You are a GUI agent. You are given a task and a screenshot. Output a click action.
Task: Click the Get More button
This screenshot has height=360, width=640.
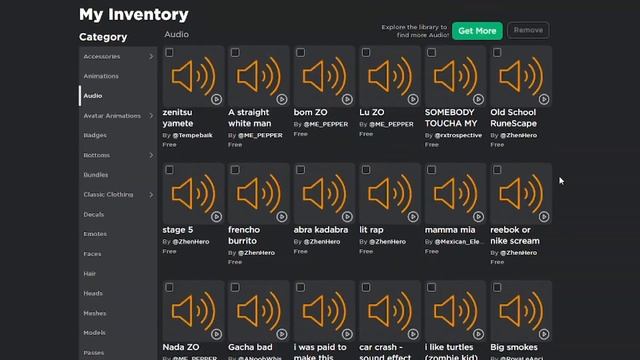pyautogui.click(x=477, y=31)
